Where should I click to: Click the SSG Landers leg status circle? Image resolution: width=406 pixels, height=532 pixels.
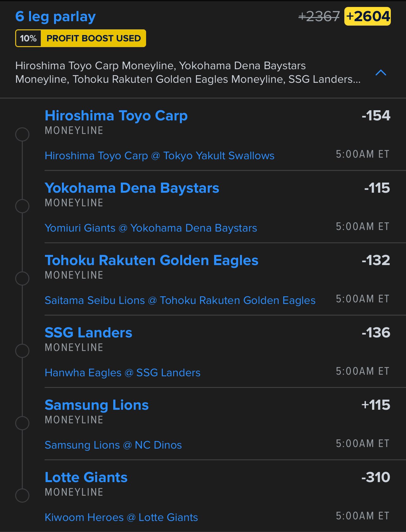[22, 351]
